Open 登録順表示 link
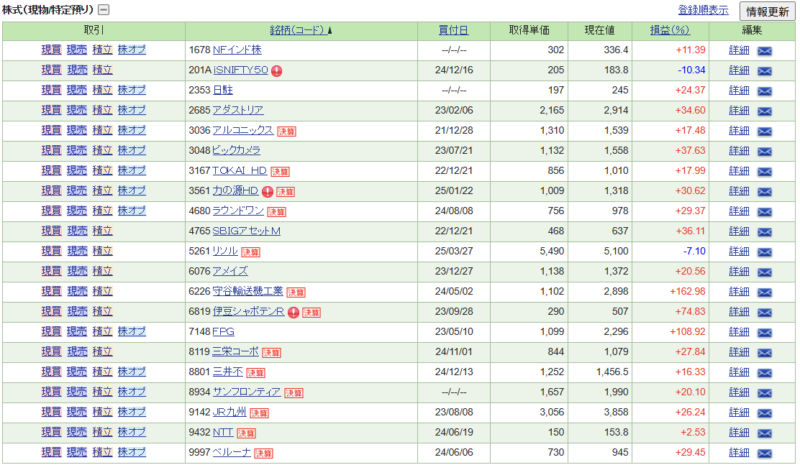Image resolution: width=800 pixels, height=465 pixels. pyautogui.click(x=703, y=10)
